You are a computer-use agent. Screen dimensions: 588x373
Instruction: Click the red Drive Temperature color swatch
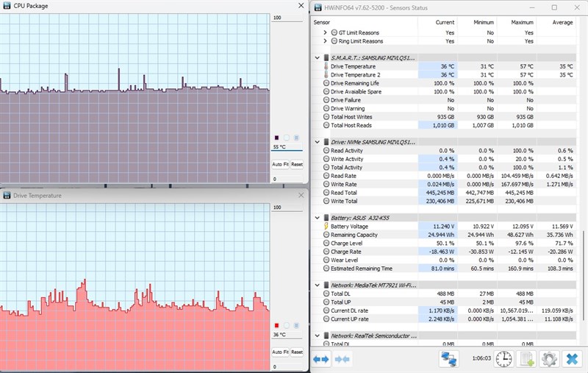pyautogui.click(x=277, y=325)
